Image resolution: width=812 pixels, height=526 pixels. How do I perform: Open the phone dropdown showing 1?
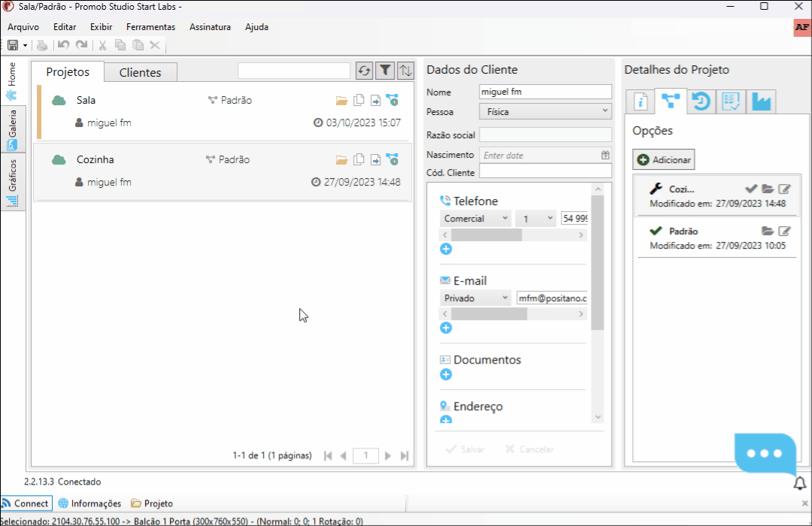[535, 219]
